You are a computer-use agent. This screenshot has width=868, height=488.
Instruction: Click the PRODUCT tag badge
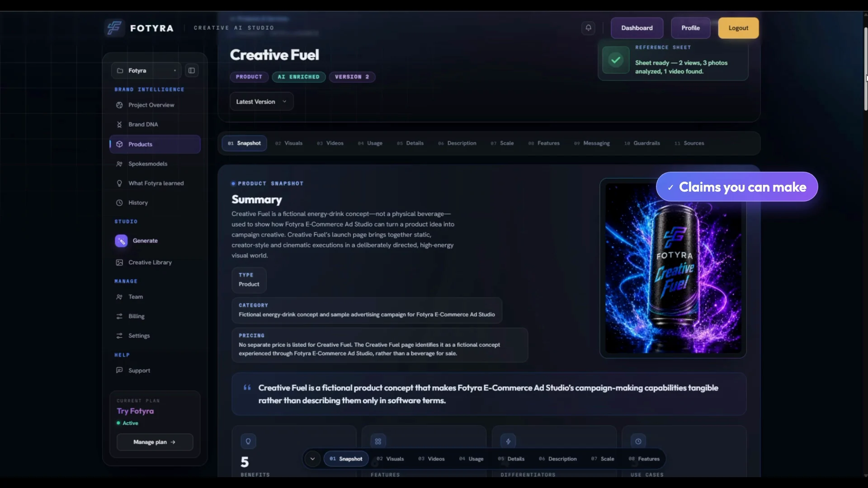tap(249, 77)
